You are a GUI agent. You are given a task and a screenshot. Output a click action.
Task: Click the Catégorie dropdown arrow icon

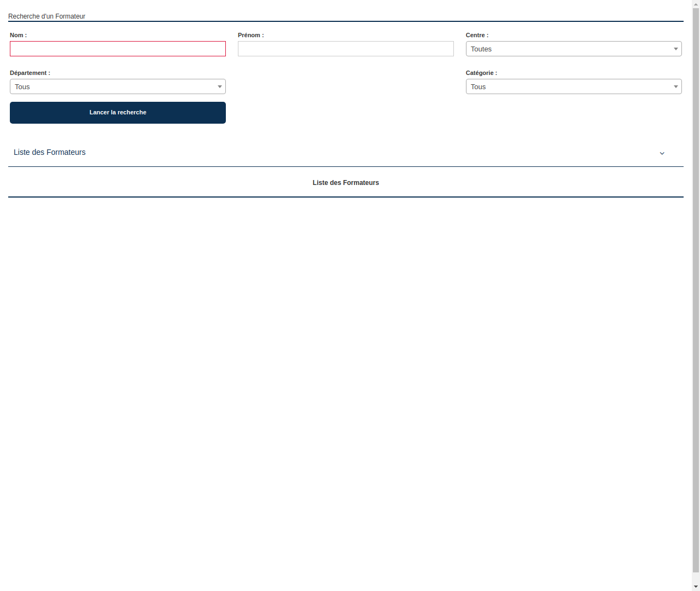[x=675, y=86]
